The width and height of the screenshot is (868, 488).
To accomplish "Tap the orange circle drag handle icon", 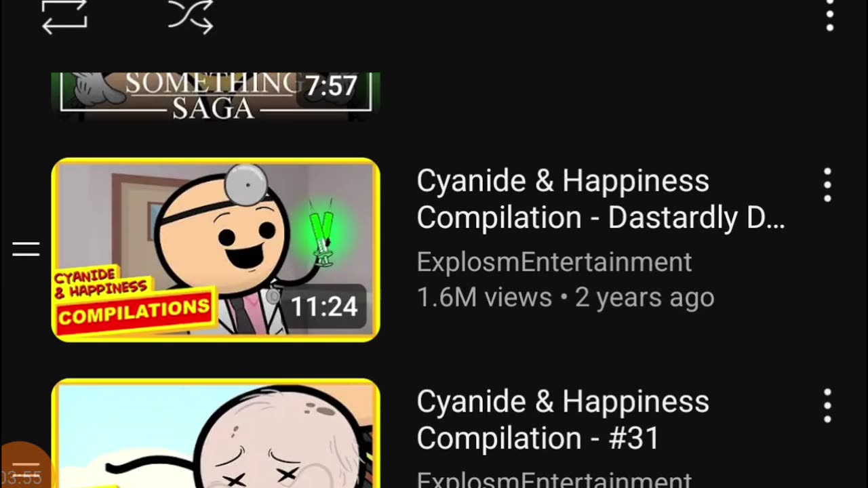I will 24,466.
